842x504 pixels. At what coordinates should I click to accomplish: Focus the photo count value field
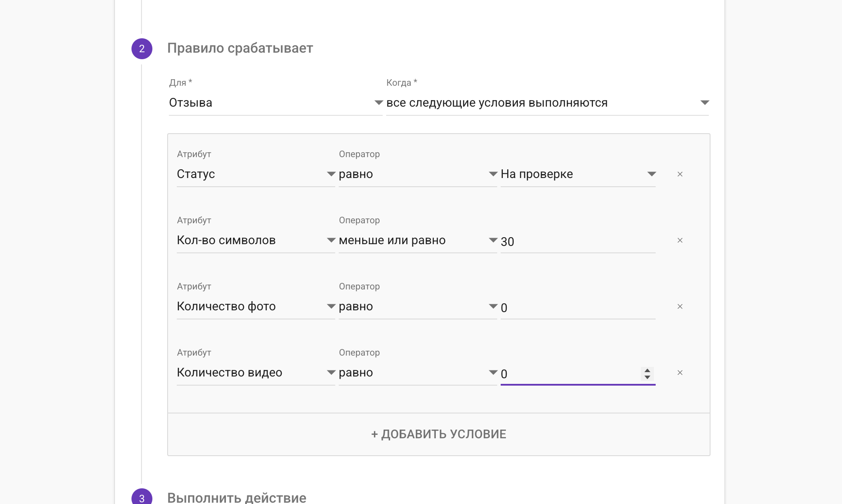click(578, 307)
